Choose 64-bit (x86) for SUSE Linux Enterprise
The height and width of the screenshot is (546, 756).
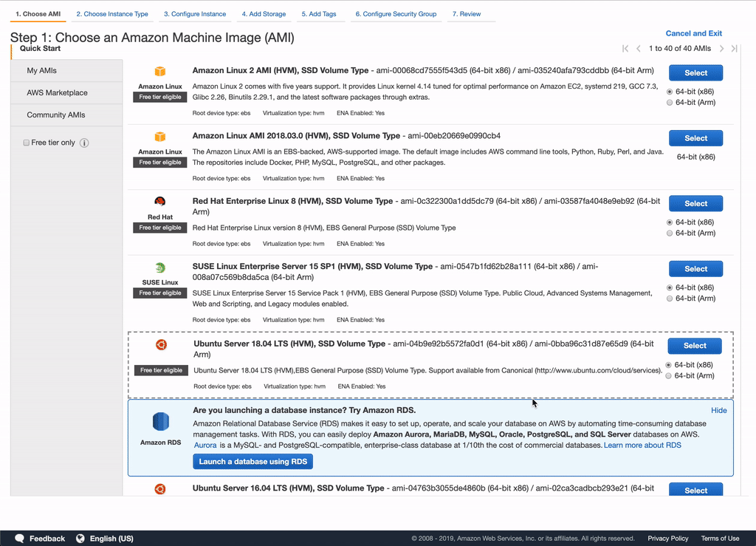click(669, 287)
